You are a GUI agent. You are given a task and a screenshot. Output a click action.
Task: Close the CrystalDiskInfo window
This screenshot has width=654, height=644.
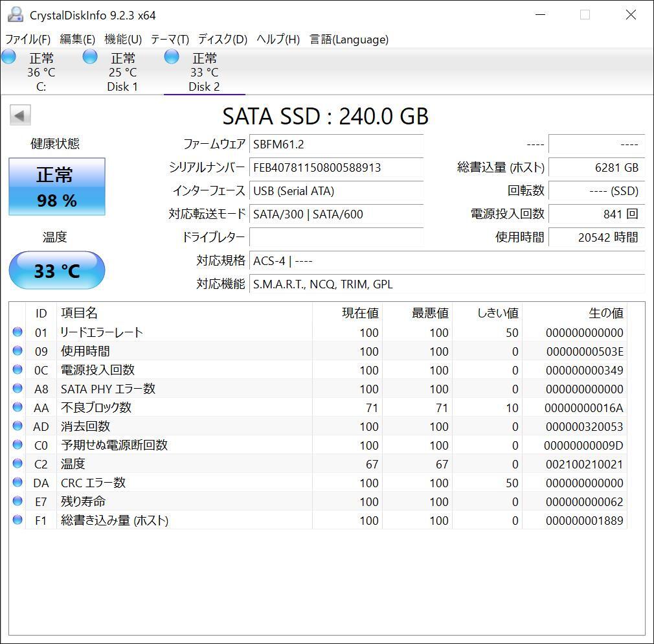pyautogui.click(x=631, y=15)
